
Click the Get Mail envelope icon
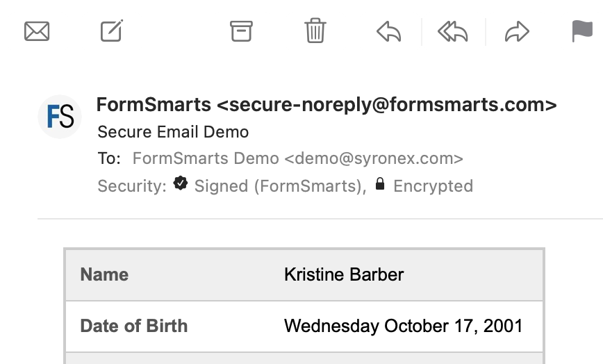pyautogui.click(x=37, y=31)
